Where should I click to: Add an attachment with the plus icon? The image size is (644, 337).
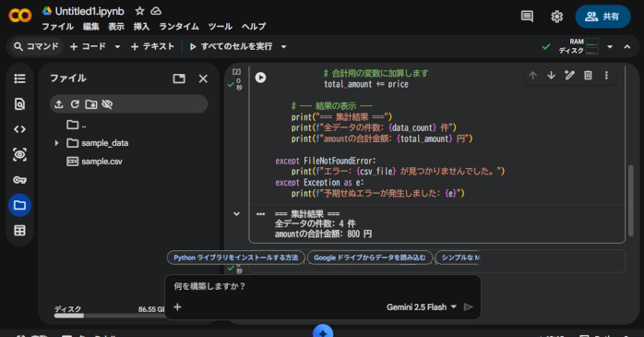[177, 307]
